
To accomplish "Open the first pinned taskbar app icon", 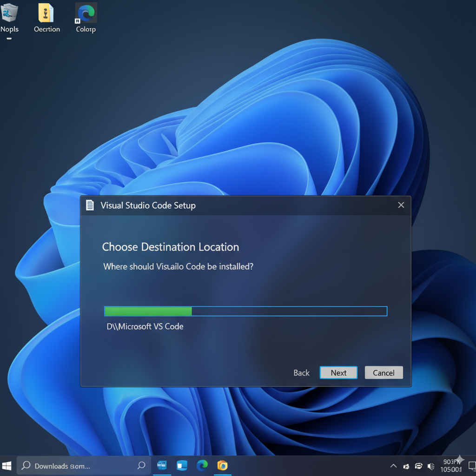I will click(162, 465).
